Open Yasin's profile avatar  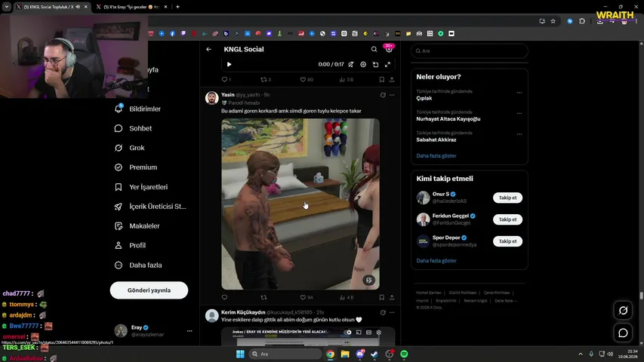coord(212,98)
